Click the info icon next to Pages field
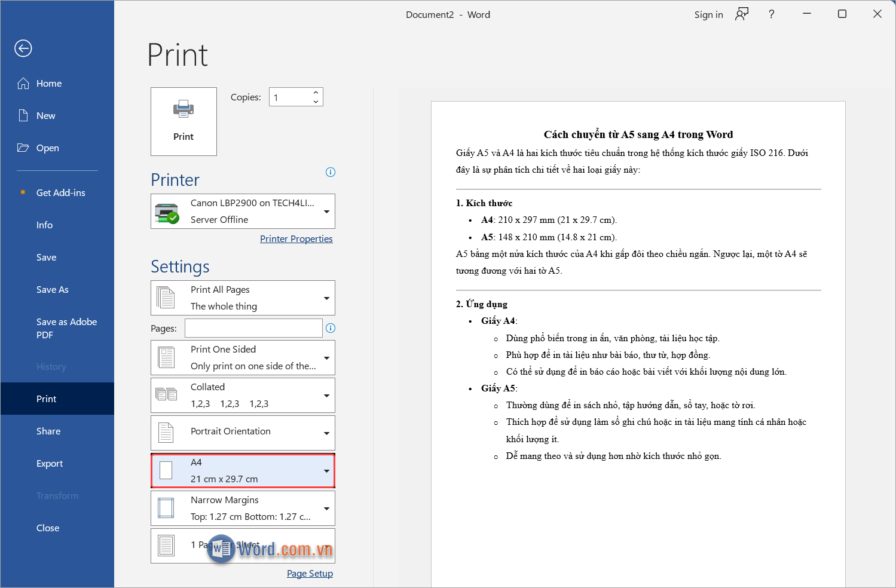The width and height of the screenshot is (896, 588). (331, 328)
